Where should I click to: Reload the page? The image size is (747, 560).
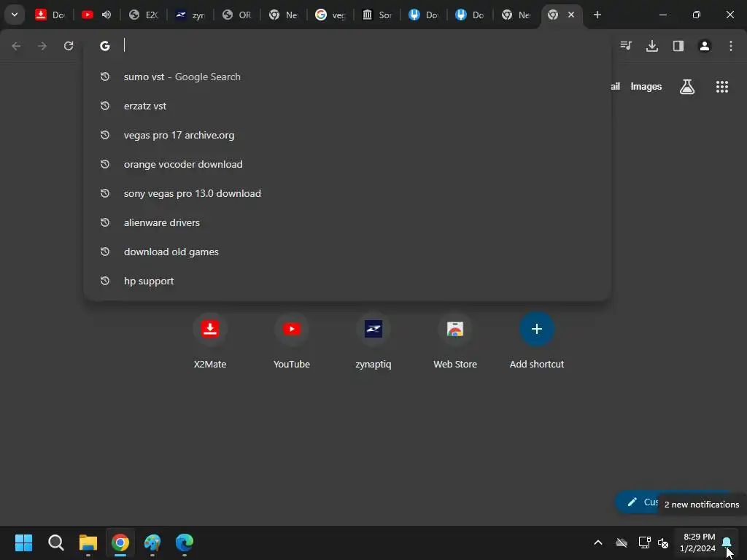[69, 46]
